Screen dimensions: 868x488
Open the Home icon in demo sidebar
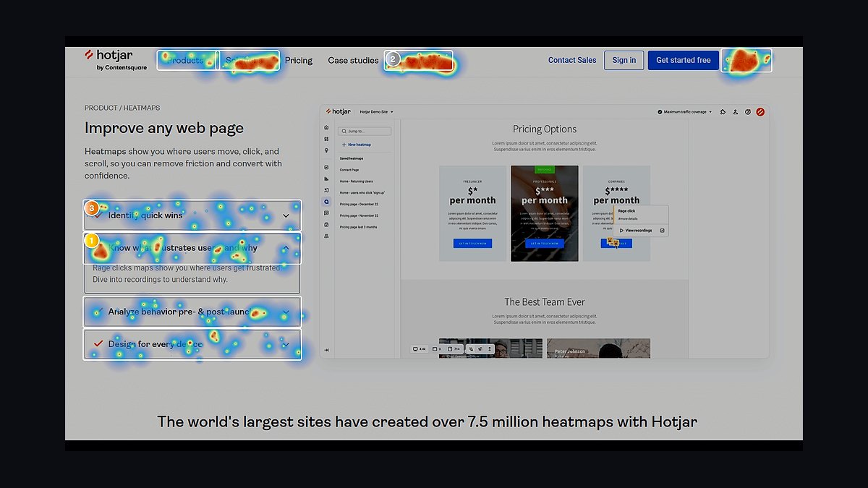pyautogui.click(x=326, y=127)
